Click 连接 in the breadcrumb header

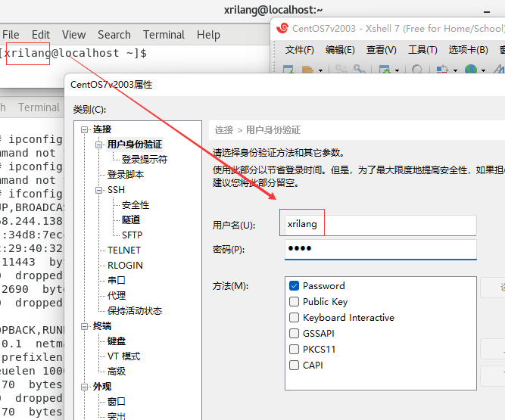pyautogui.click(x=224, y=129)
